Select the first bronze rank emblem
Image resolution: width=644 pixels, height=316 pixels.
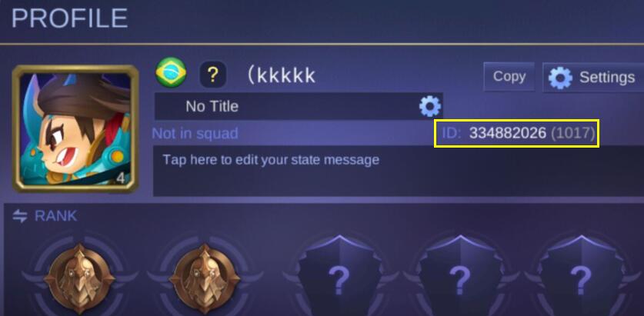[x=80, y=278]
